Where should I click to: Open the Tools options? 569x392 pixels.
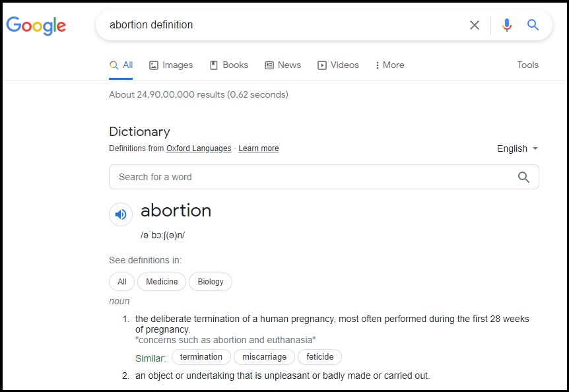pos(527,65)
